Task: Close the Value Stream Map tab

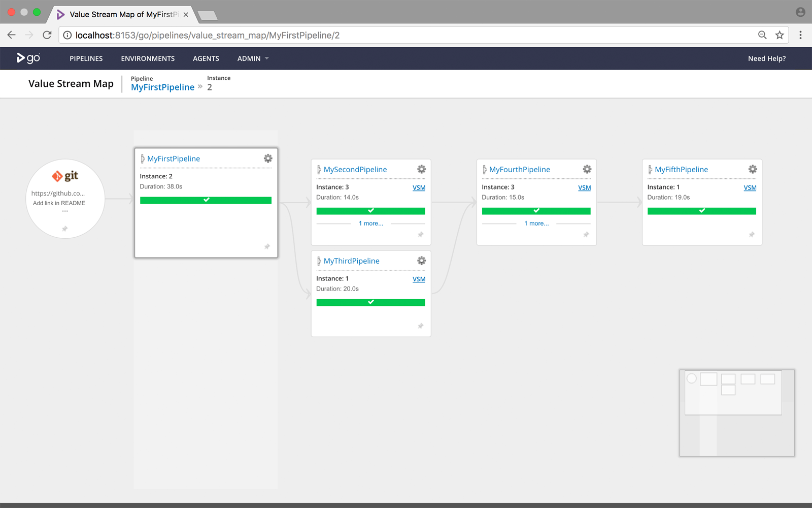Action: tap(186, 14)
